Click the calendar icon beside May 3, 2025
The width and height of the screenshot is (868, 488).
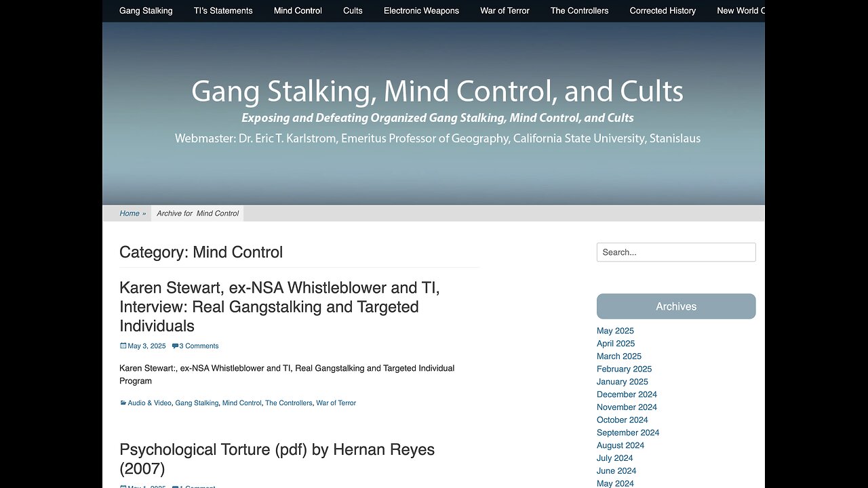tap(123, 346)
